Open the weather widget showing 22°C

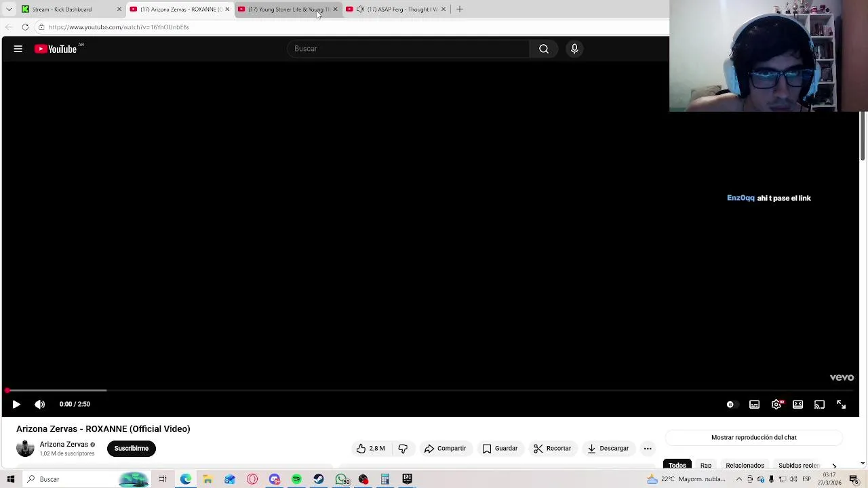click(x=686, y=479)
